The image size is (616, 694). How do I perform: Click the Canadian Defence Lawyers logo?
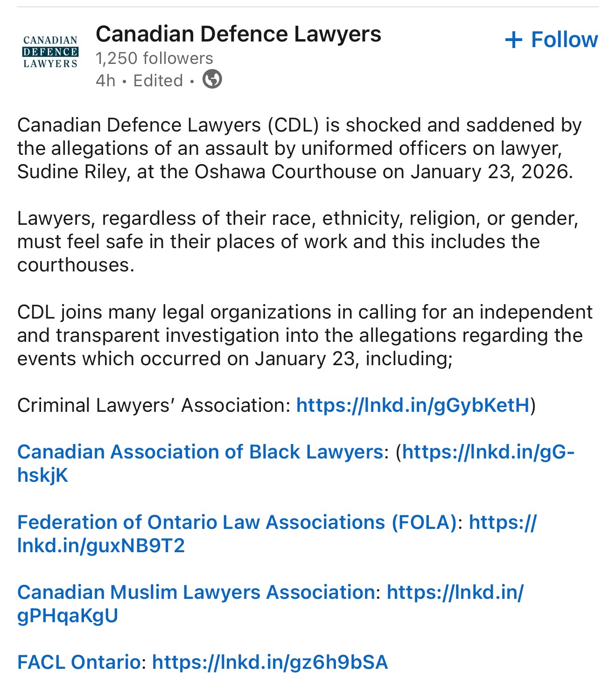click(x=50, y=52)
